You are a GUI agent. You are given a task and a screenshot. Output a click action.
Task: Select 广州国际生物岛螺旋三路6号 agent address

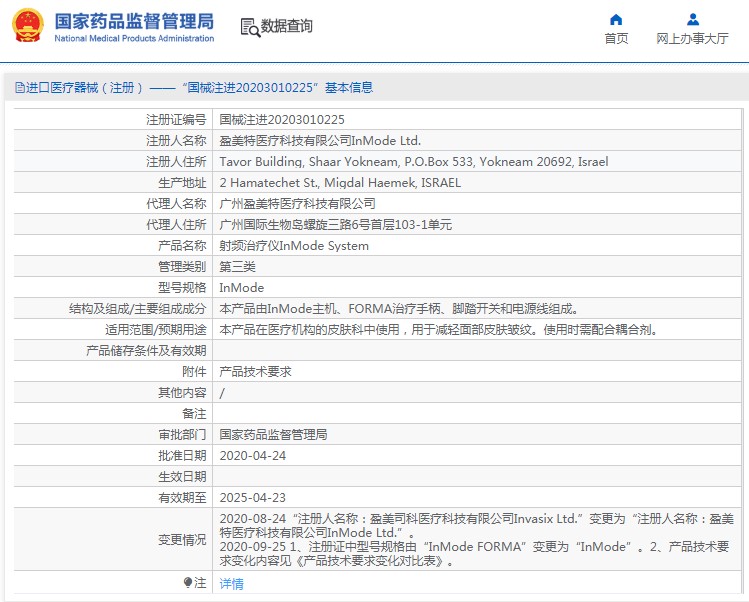click(335, 225)
